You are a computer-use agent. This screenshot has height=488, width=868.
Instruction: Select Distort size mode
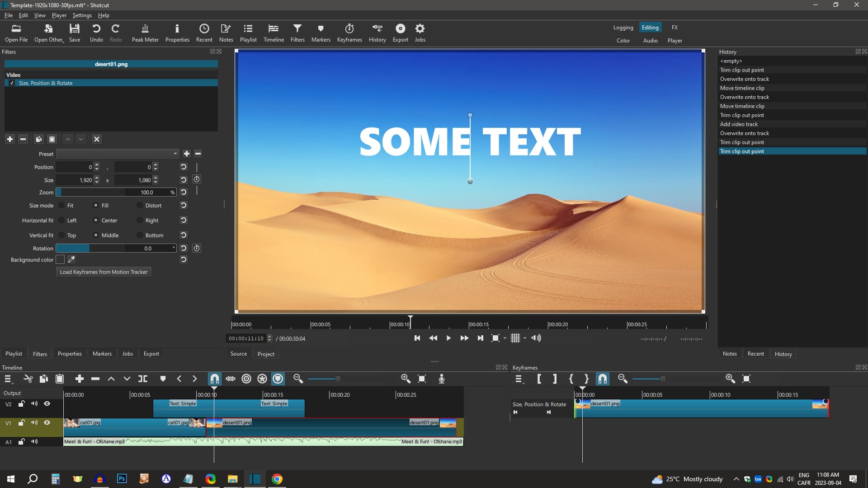click(140, 206)
